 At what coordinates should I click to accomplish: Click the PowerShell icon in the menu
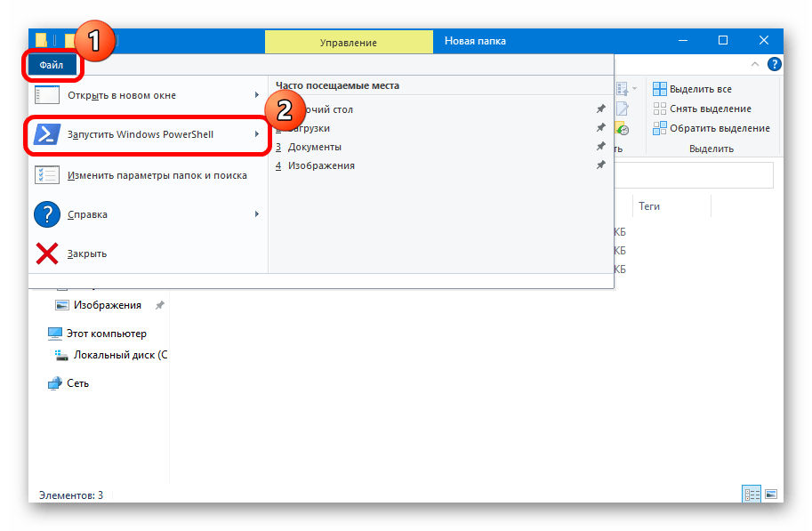[46, 134]
